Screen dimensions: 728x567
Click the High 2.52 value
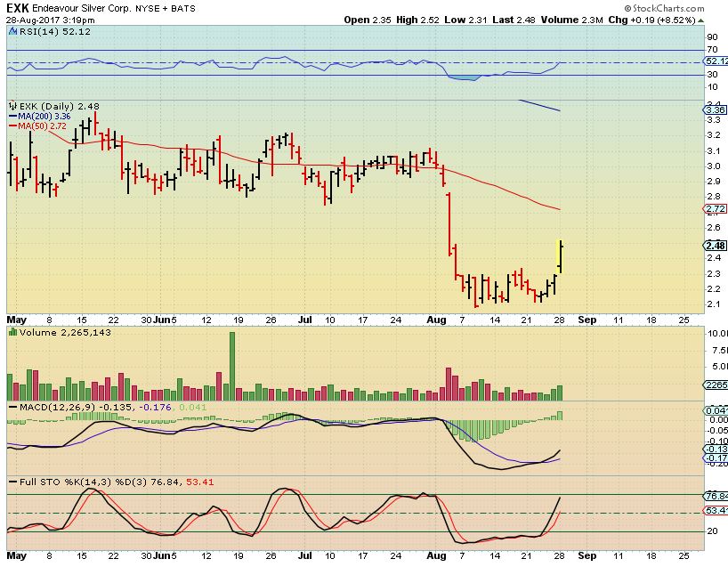click(418, 20)
